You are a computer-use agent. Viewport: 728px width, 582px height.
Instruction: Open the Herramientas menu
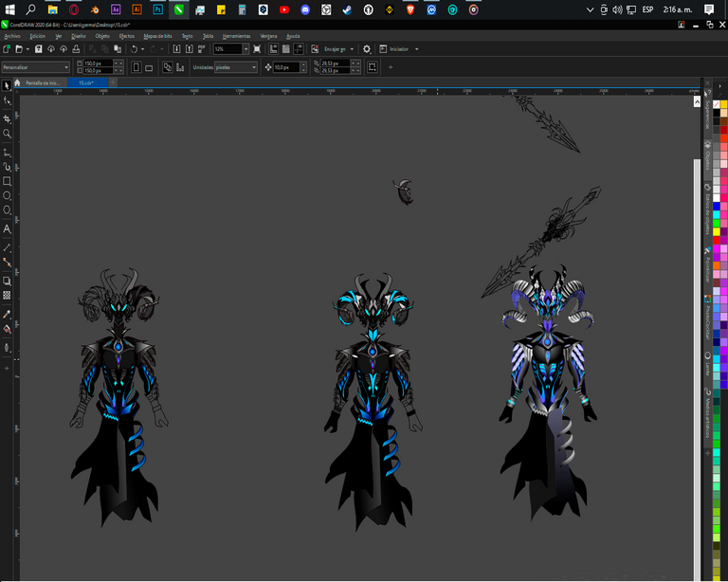click(x=236, y=36)
